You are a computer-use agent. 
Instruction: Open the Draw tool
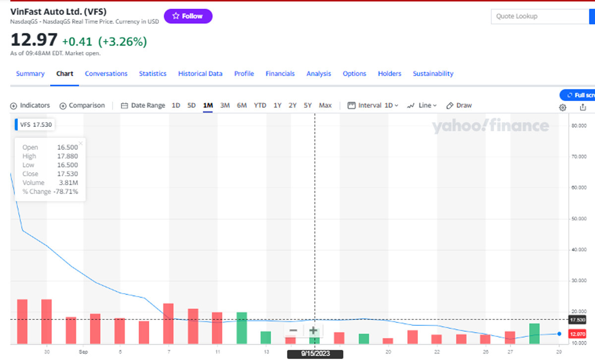click(459, 105)
